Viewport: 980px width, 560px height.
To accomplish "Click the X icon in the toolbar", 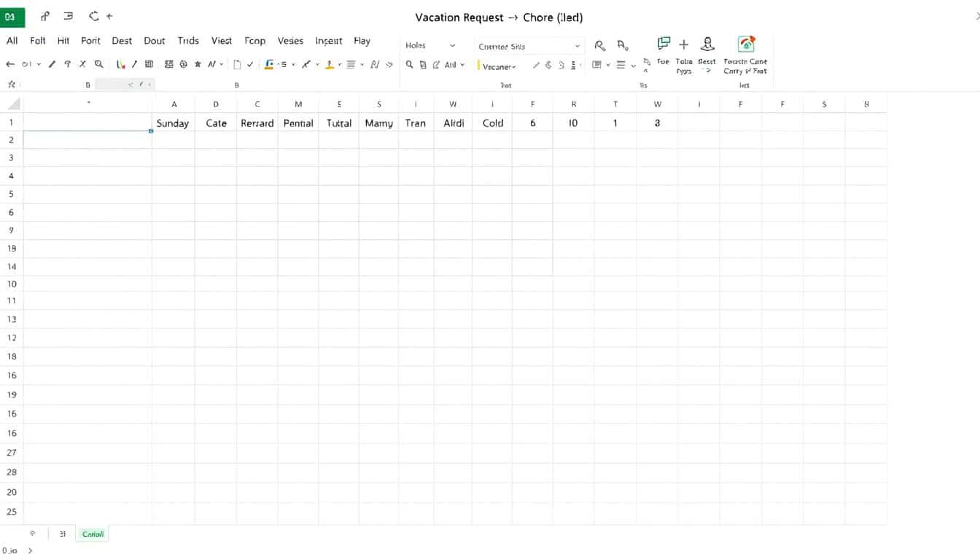I will 82,64.
